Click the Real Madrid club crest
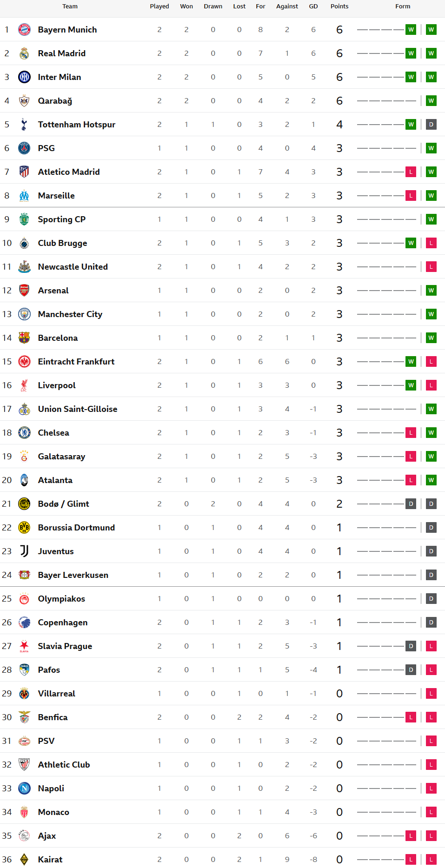This screenshot has width=445, height=868. (24, 53)
